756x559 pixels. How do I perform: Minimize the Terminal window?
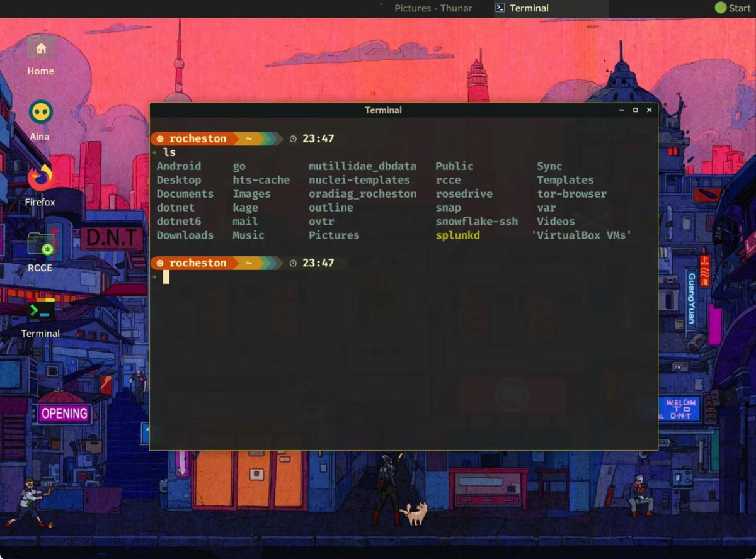621,110
